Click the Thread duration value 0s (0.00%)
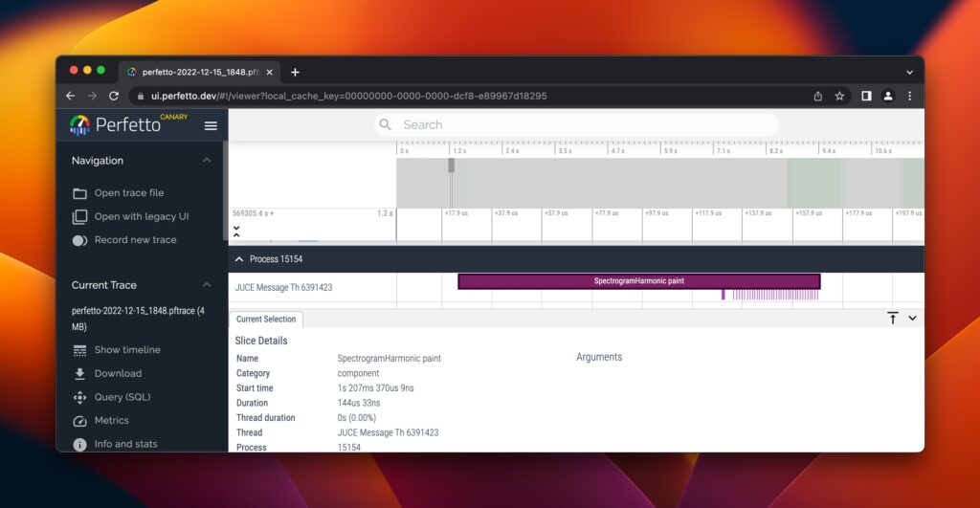The image size is (980, 508). (357, 418)
